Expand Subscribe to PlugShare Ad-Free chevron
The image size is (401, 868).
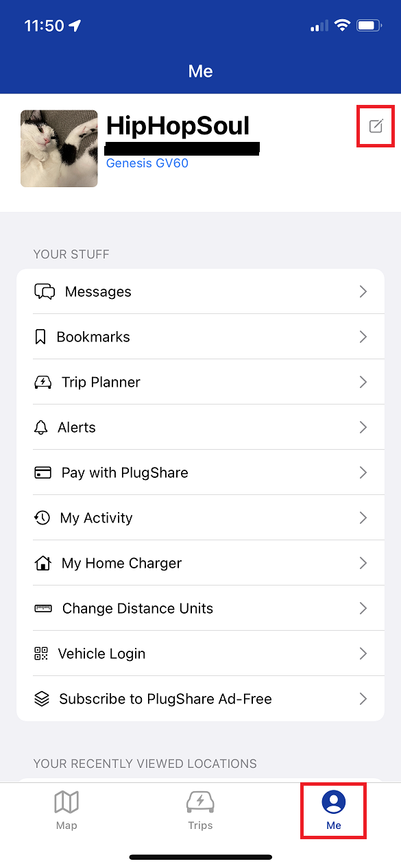tap(363, 699)
